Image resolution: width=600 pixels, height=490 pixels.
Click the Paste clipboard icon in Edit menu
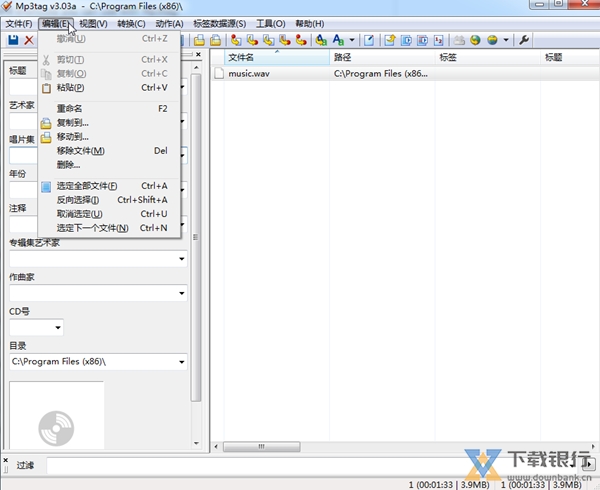point(46,88)
